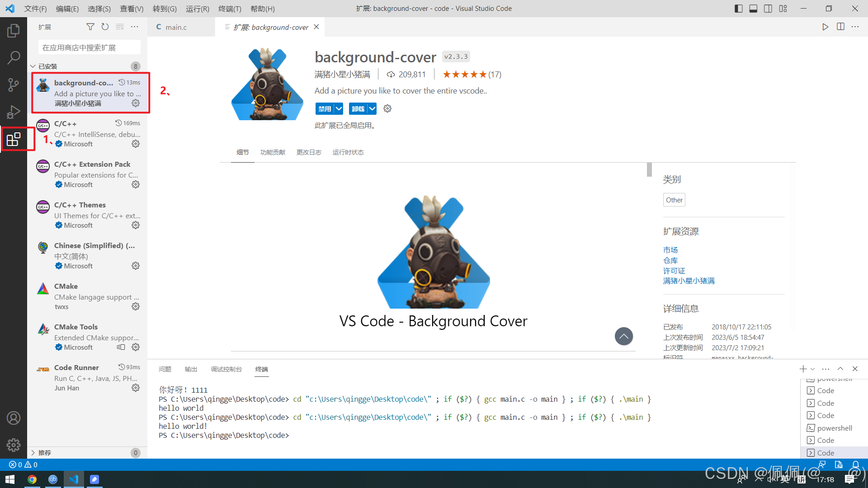Open the 仓库 repository link
This screenshot has height=488, width=868.
[x=670, y=261]
